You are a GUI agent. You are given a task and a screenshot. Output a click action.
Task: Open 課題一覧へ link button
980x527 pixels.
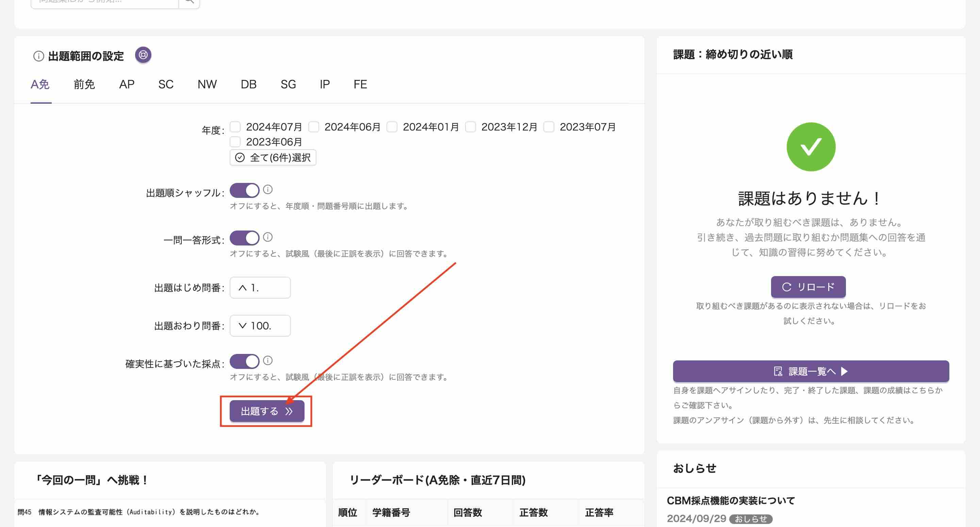[811, 371]
